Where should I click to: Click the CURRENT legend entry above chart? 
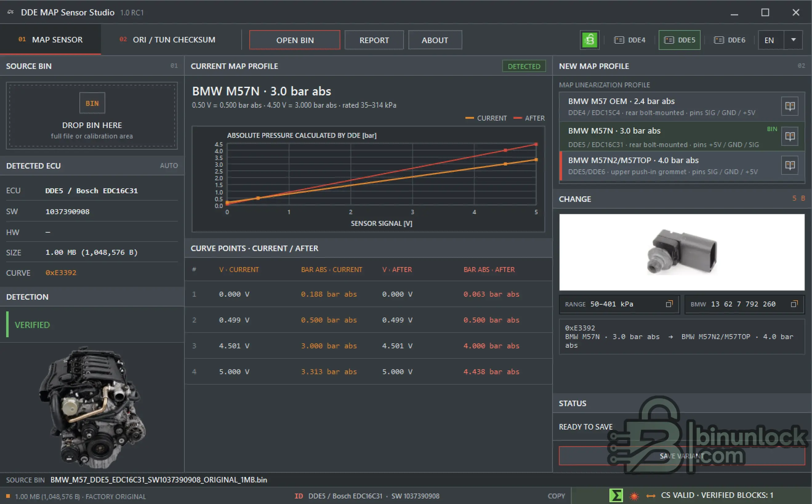coord(486,118)
